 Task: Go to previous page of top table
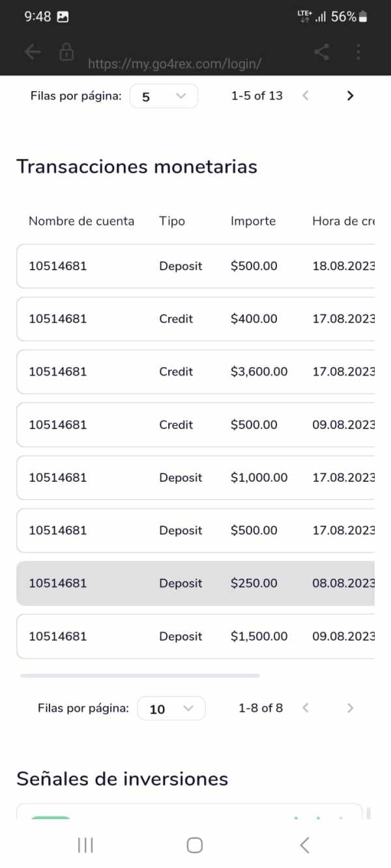305,96
